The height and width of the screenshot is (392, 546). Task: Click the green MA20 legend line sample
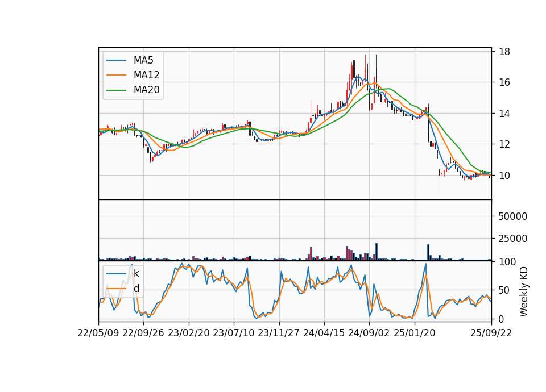[116, 90]
